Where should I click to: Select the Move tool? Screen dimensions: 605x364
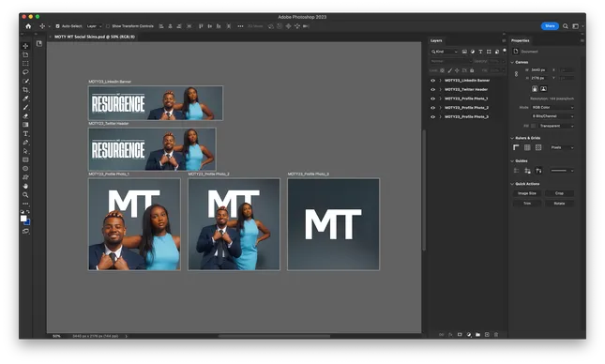tap(25, 46)
